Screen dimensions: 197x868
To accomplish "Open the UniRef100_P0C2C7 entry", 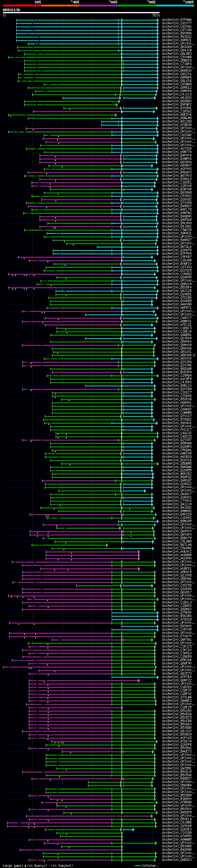I will click(177, 430).
